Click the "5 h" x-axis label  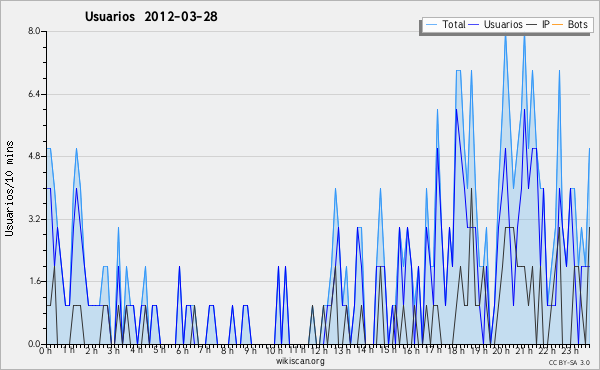coord(159,350)
